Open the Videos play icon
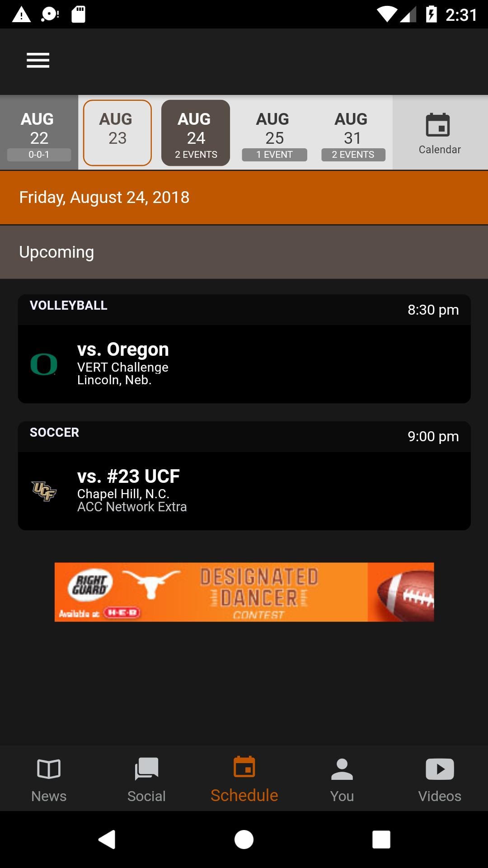The image size is (488, 868). click(440, 769)
